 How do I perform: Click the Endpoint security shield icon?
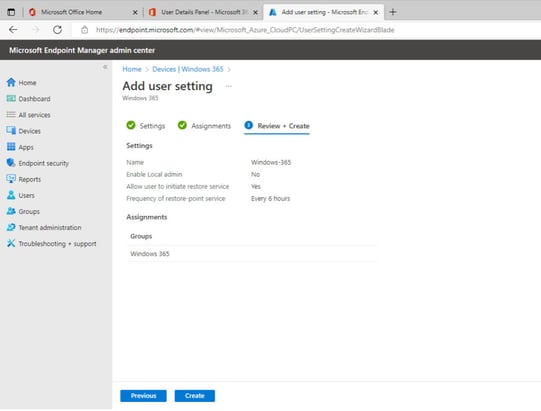[11, 163]
